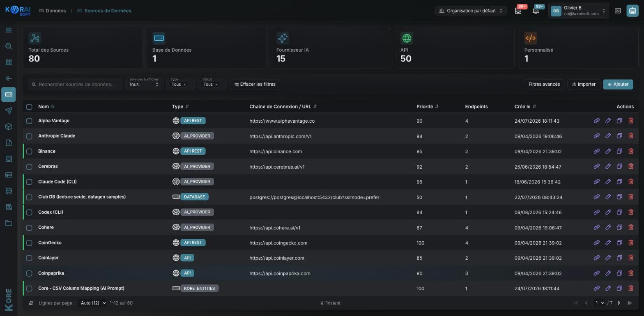The width and height of the screenshot is (644, 316).
Task: Filter by the Base de Données card
Action: (x=207, y=48)
